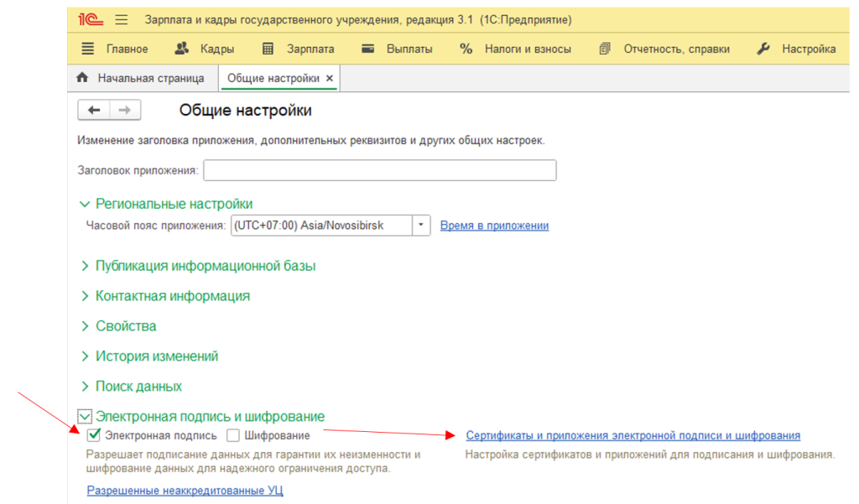Click the Зарплата calculator icon
The height and width of the screenshot is (504, 859).
(268, 49)
